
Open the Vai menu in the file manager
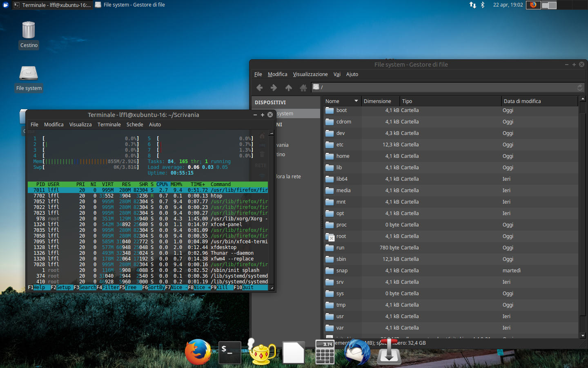[x=337, y=74]
